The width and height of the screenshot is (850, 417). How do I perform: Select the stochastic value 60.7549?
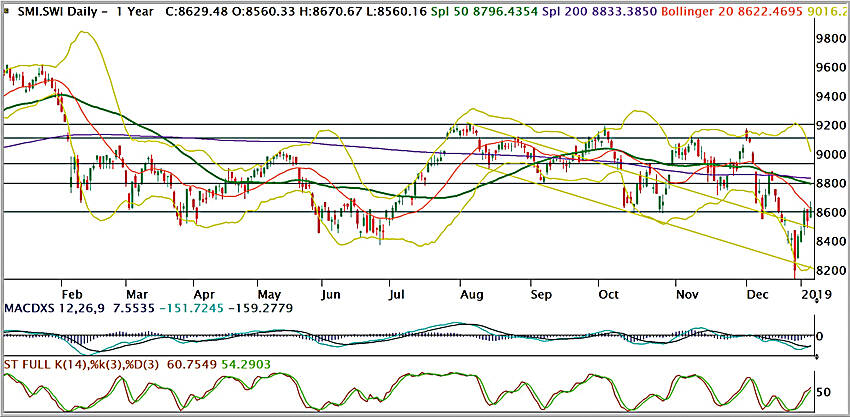click(x=190, y=365)
